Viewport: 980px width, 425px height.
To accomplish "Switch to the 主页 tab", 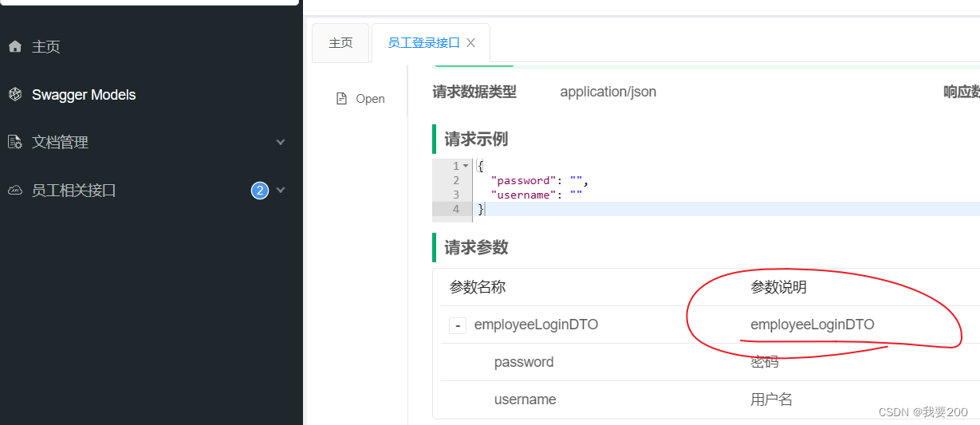I will (x=340, y=43).
